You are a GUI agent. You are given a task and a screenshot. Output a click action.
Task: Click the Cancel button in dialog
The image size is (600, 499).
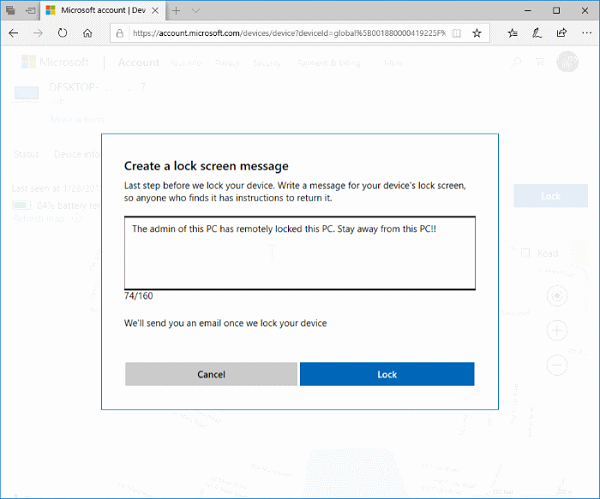211,374
